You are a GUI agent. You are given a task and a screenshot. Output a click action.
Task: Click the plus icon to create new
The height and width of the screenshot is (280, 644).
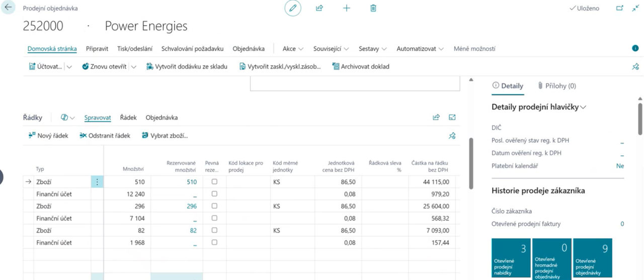(347, 8)
